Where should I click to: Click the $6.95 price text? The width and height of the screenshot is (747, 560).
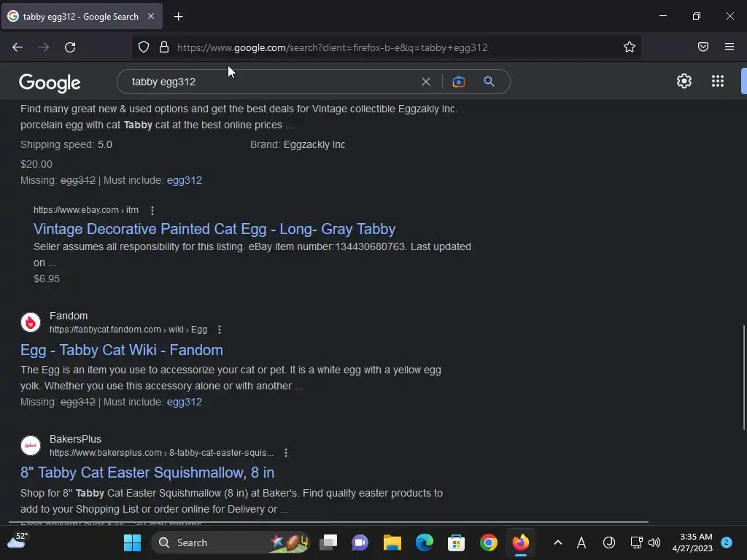point(47,279)
